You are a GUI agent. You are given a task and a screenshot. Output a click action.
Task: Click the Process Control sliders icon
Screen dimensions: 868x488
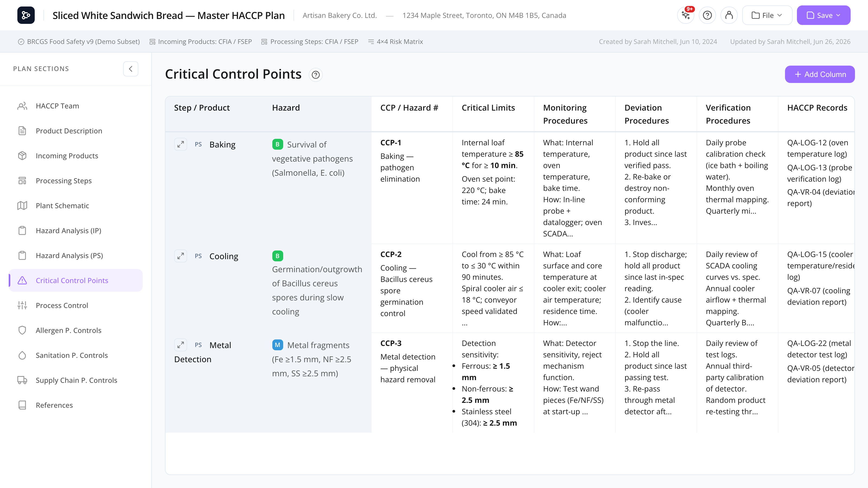coord(22,305)
